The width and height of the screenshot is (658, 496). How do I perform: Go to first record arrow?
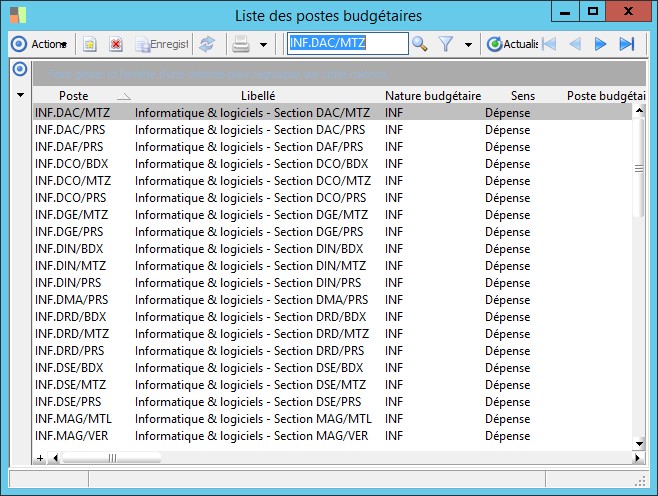click(x=549, y=44)
